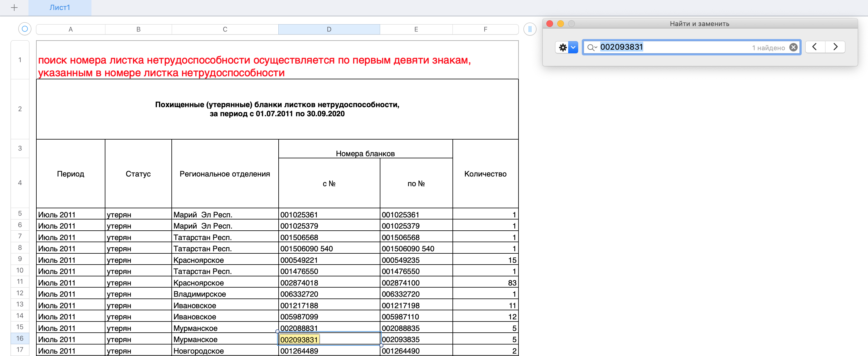Select row 1 header
Viewport: 868px width, 356px height.
click(20, 60)
